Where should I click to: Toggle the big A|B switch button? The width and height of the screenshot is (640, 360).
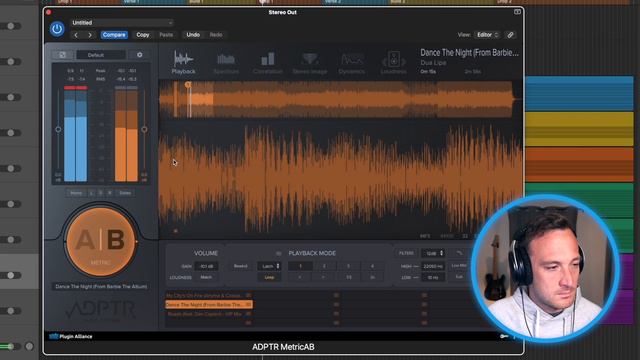[x=101, y=241]
